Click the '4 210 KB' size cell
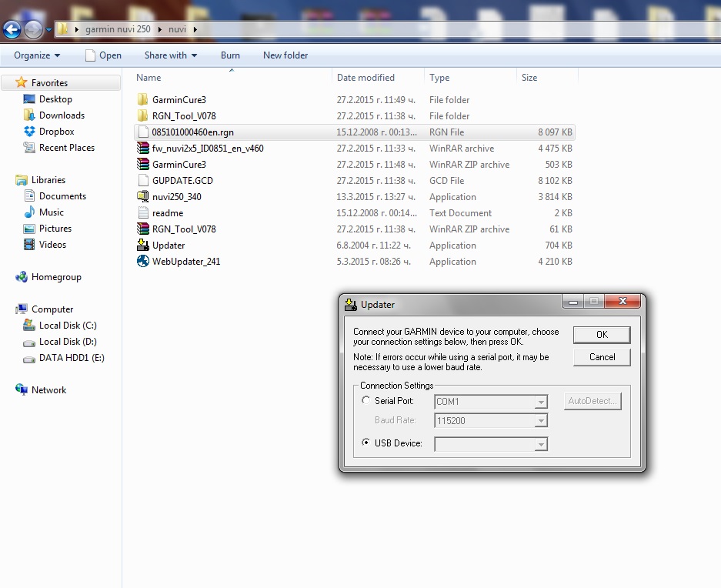The width and height of the screenshot is (721, 588). point(555,262)
